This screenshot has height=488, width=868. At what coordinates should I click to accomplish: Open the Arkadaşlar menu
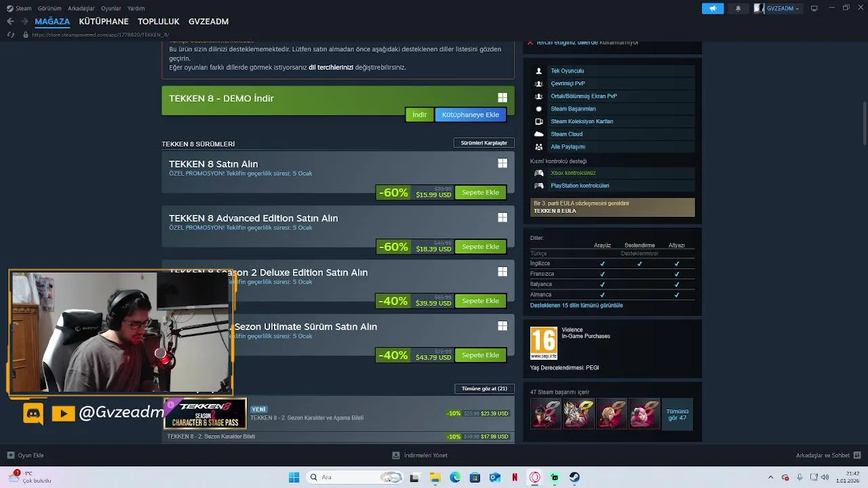[x=81, y=8]
